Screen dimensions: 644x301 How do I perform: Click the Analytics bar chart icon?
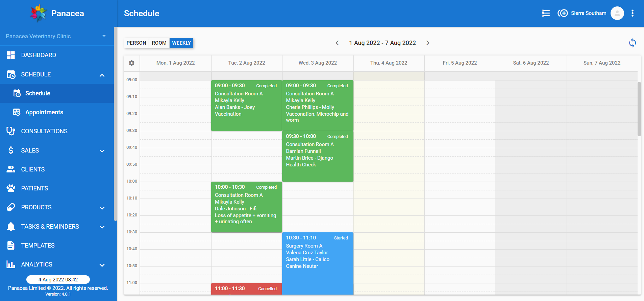tap(11, 264)
